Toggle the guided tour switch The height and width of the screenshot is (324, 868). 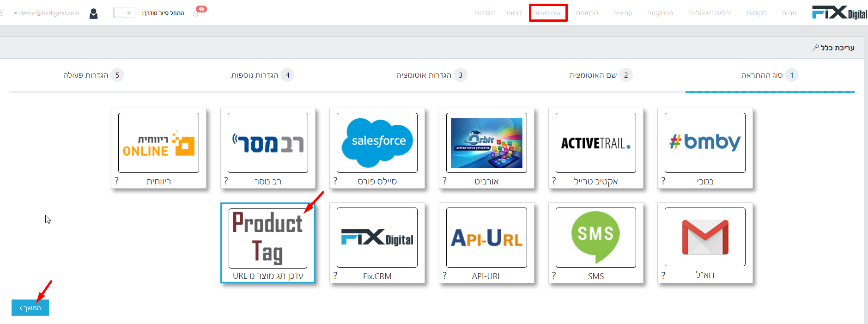[124, 13]
